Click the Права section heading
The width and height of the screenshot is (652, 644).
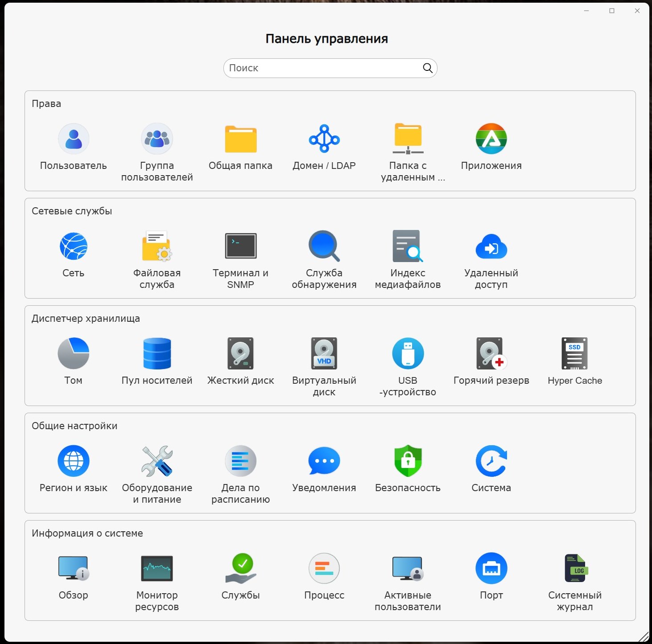click(x=46, y=104)
